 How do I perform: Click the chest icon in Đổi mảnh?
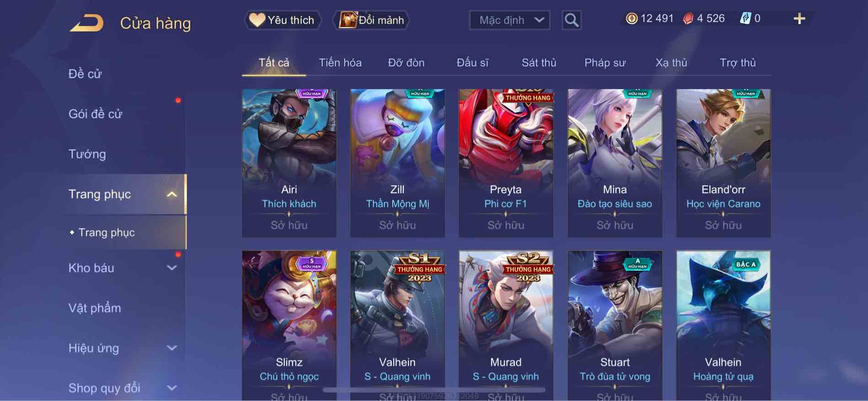click(x=348, y=20)
